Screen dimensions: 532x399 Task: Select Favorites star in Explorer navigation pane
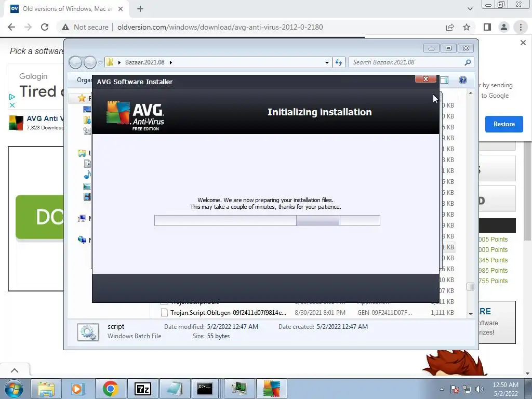tap(82, 98)
